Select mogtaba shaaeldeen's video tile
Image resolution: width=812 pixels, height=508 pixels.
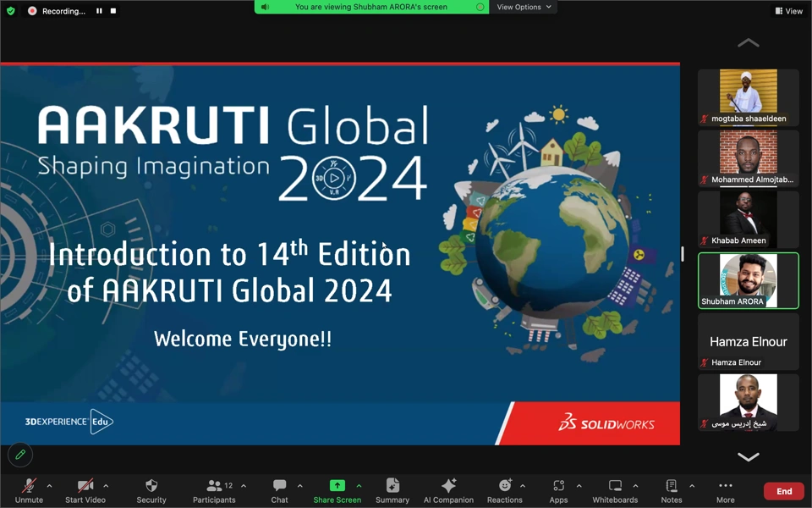pos(749,97)
